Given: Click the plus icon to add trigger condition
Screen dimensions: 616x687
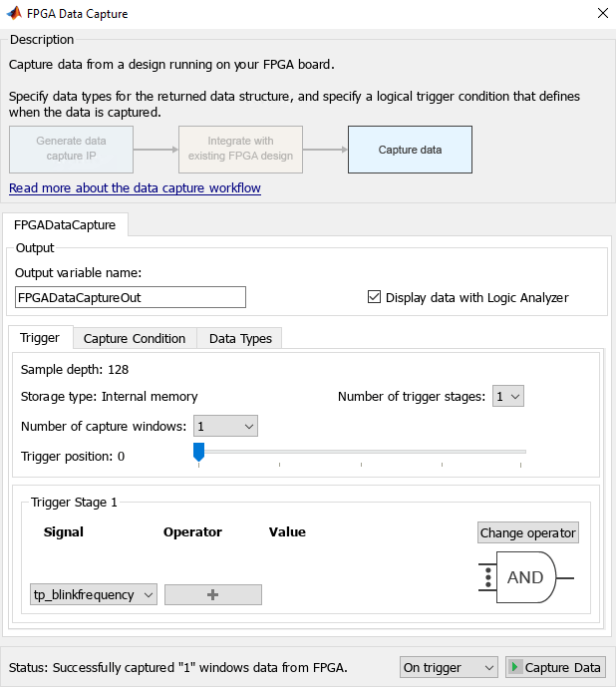Looking at the screenshot, I should 212,595.
